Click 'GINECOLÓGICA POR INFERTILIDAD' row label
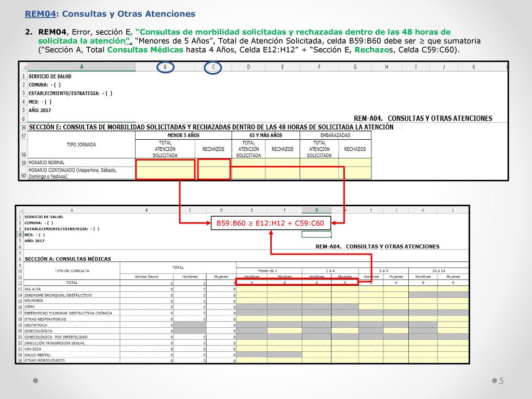This screenshot has height=399, width=532. [x=56, y=337]
